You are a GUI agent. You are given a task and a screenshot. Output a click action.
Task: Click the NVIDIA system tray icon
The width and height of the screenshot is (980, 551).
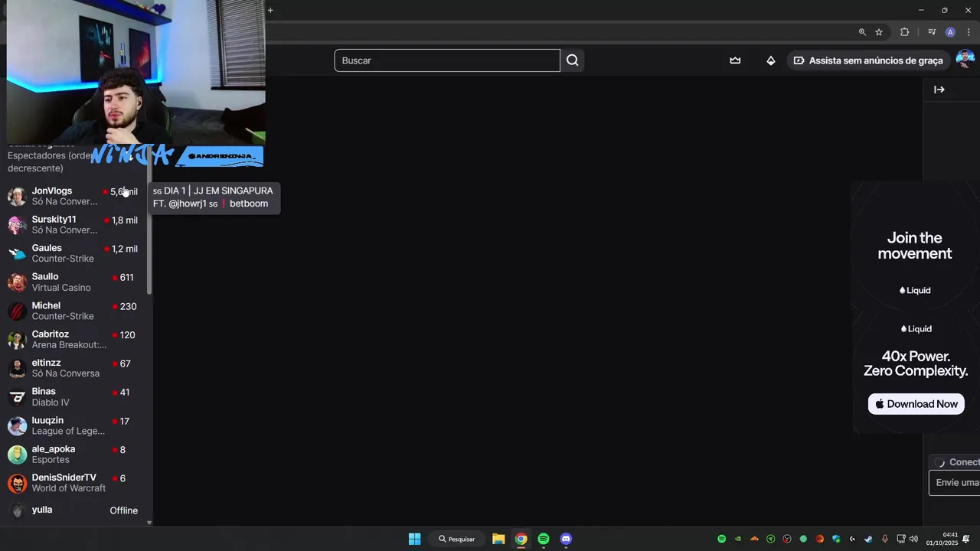(738, 539)
